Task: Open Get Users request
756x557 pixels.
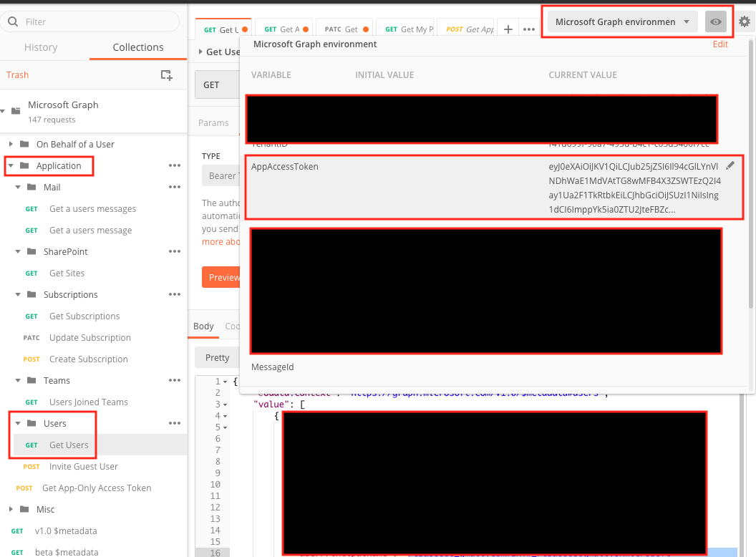Action: [69, 445]
